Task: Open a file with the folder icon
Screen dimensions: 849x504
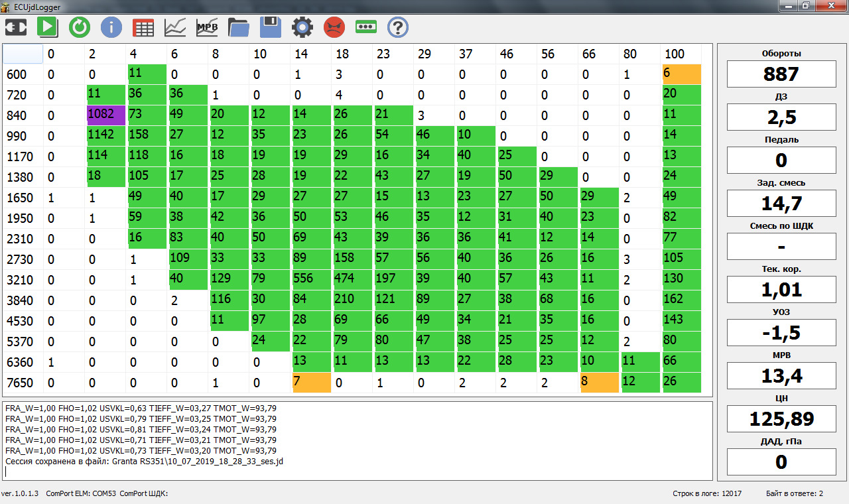Action: (x=239, y=27)
